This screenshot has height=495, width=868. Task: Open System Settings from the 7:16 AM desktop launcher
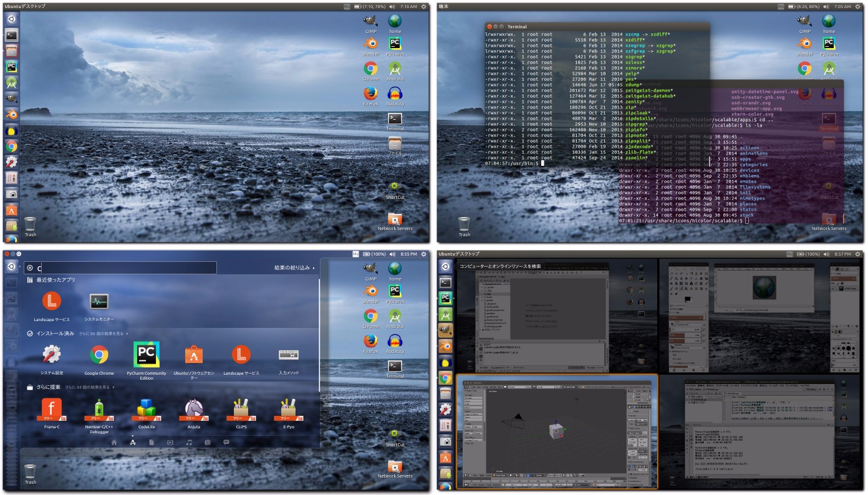coord(11,162)
